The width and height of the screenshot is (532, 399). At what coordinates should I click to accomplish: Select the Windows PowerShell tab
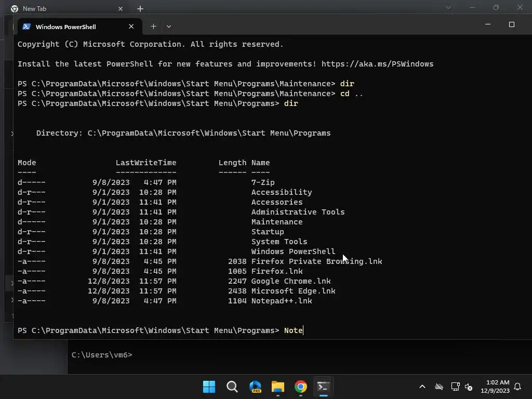click(79, 26)
